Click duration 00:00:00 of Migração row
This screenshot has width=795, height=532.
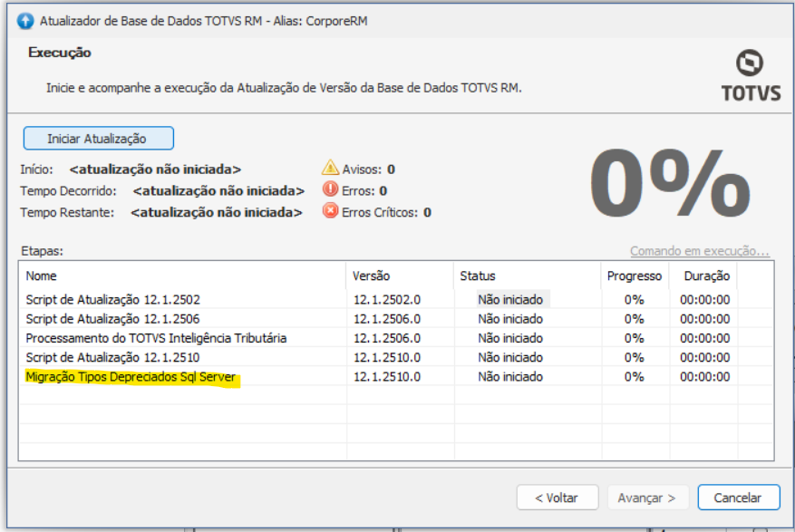704,376
